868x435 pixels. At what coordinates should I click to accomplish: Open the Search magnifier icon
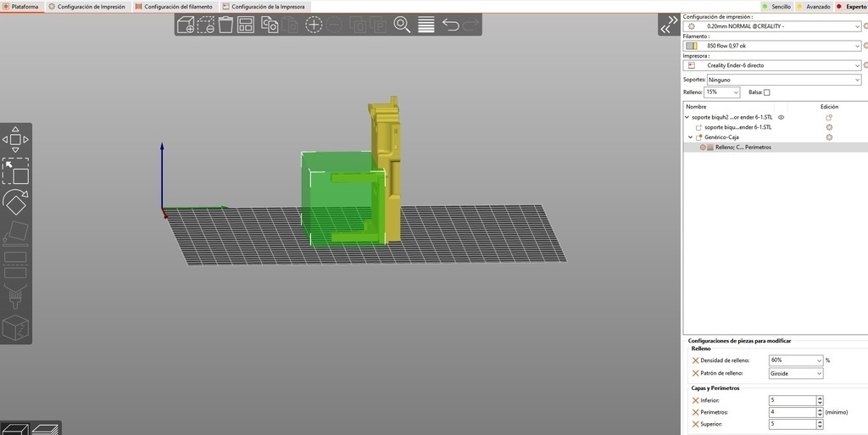[x=402, y=25]
